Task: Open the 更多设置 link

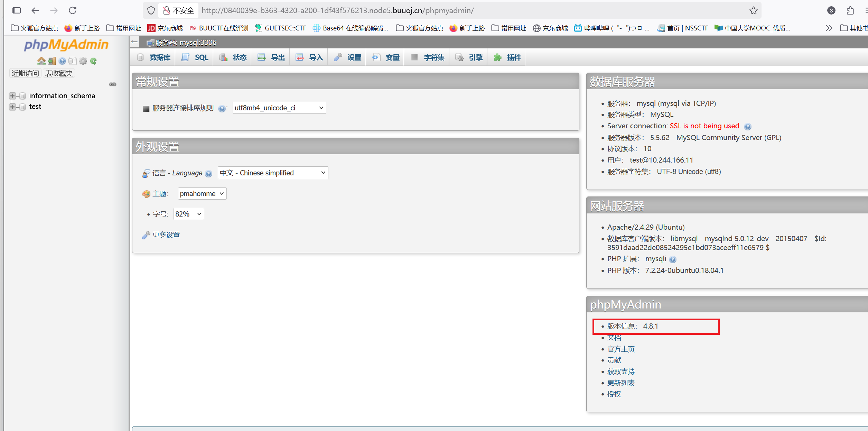Action: 166,235
